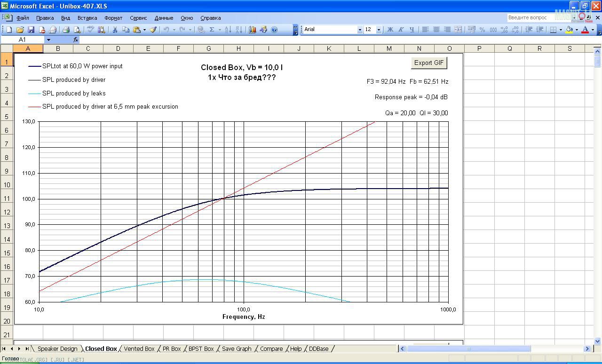Open the Файл menu

click(x=23, y=18)
